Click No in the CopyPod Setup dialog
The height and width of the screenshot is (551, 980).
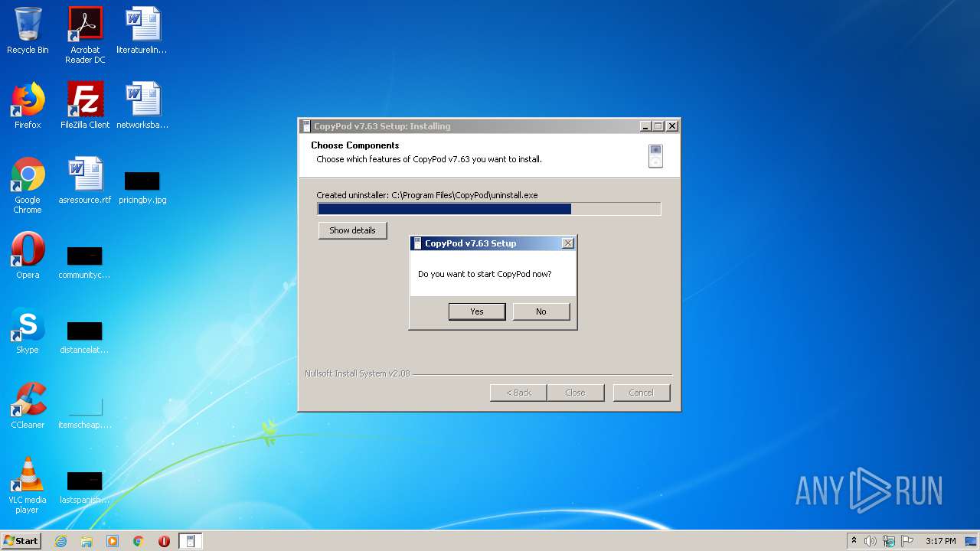click(541, 311)
